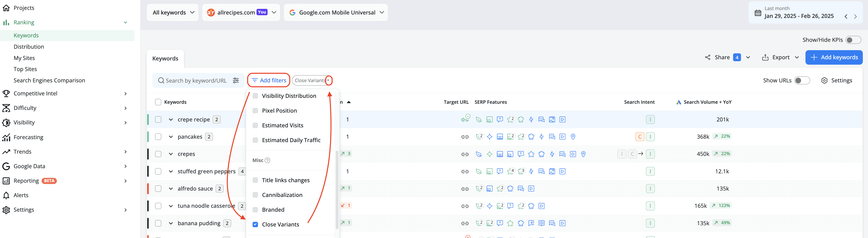This screenshot has width=868, height=238.
Task: Open Projects home icon in sidebar
Action: coord(6,8)
